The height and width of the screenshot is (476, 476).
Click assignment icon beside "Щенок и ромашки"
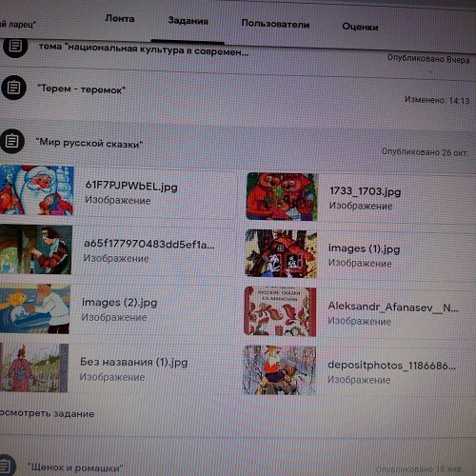tap(7, 466)
